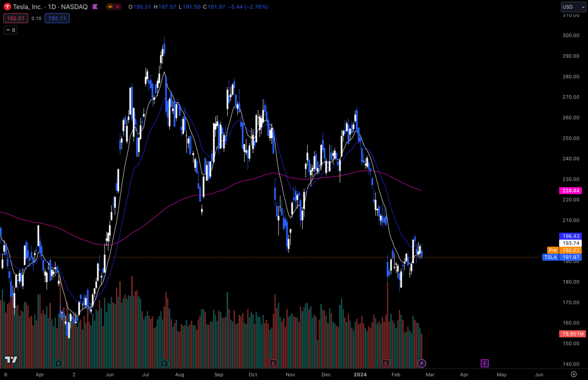Click the blue 196.43 price label

click(x=570, y=236)
